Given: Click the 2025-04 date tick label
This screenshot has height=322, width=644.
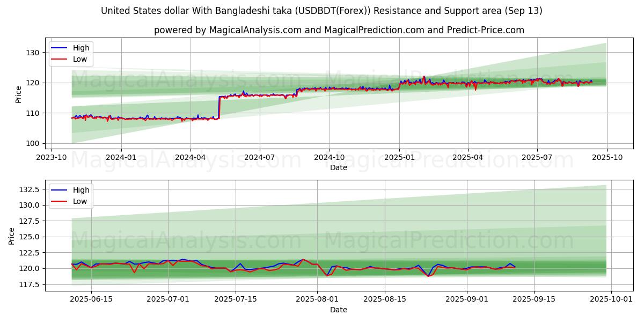Looking at the screenshot, I should click(x=467, y=157).
